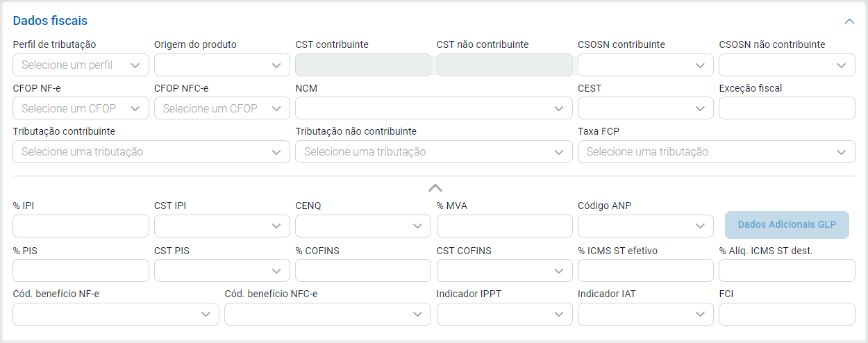This screenshot has height=343, width=868.
Task: Focus the % MVA input field
Action: pyautogui.click(x=504, y=226)
